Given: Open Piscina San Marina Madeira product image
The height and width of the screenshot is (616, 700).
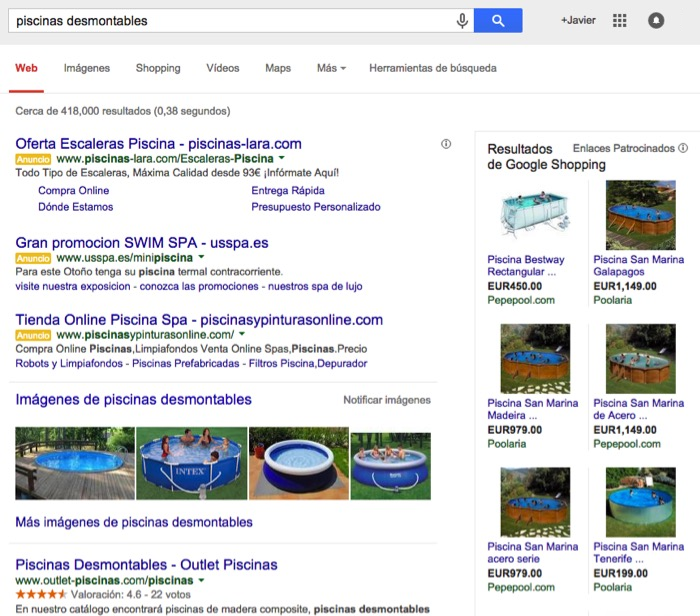Looking at the screenshot, I should (535, 358).
